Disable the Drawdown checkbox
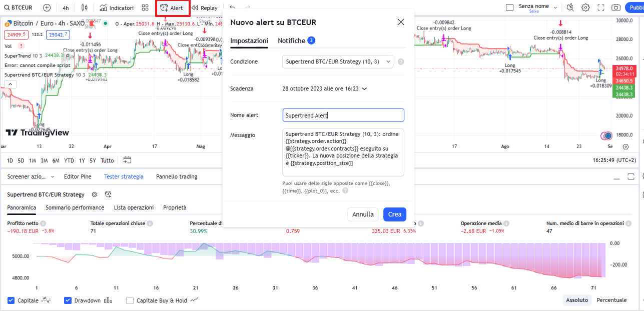This screenshot has height=311, width=644. click(68, 300)
